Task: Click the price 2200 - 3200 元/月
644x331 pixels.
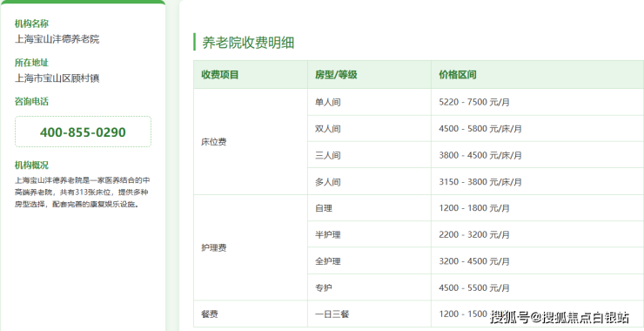Action: point(474,234)
